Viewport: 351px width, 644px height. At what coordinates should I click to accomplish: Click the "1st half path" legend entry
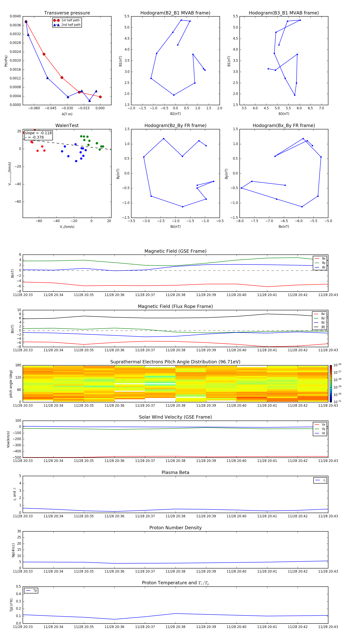(x=70, y=20)
